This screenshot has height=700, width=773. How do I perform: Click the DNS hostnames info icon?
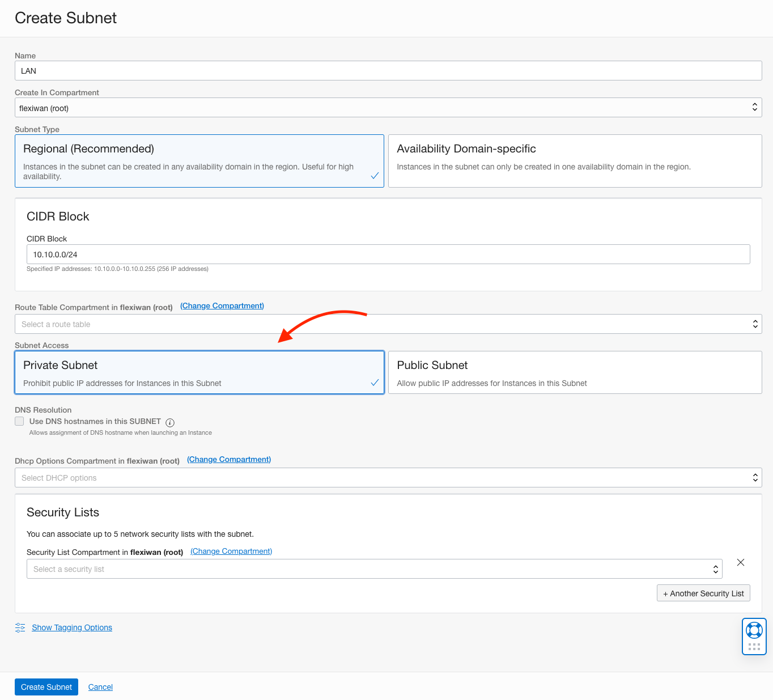tap(170, 422)
